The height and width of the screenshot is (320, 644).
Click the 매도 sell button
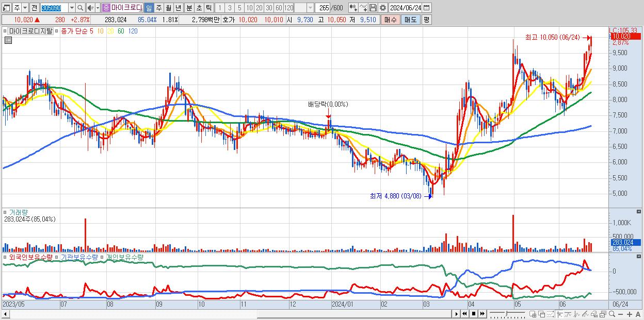pos(410,20)
